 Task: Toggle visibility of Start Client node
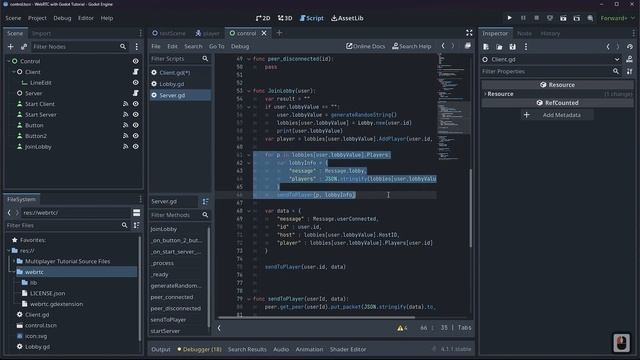click(x=136, y=104)
